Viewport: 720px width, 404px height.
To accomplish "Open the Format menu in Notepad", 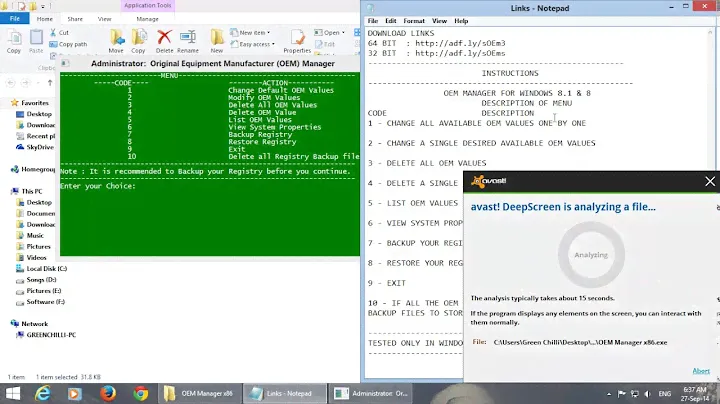I will 413,20.
